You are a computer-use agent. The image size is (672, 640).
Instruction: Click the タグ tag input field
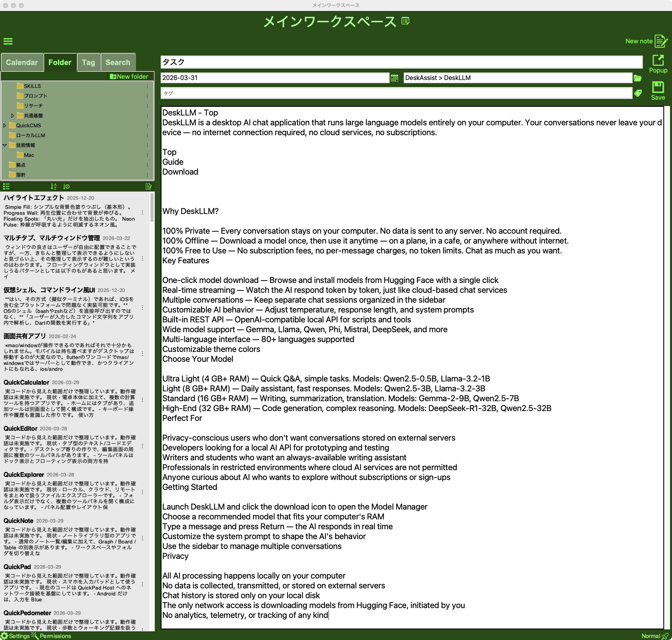(396, 93)
